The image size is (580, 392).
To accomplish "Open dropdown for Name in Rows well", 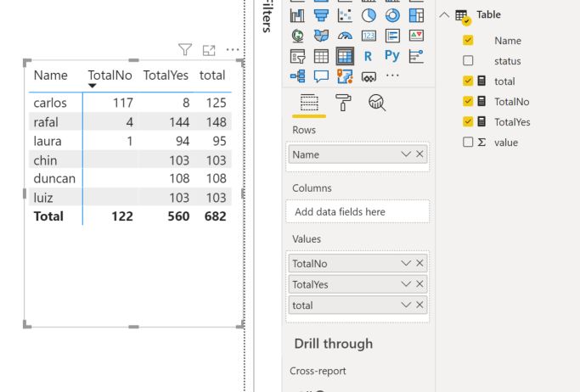I will pos(406,154).
